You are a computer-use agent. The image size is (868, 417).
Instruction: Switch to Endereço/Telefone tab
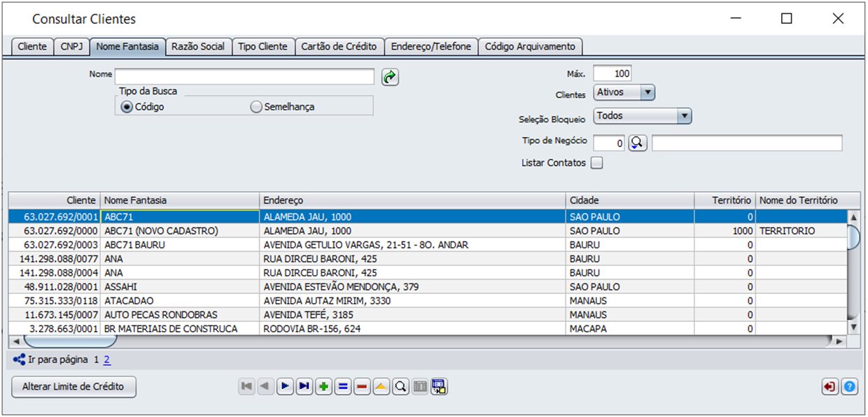pyautogui.click(x=431, y=46)
